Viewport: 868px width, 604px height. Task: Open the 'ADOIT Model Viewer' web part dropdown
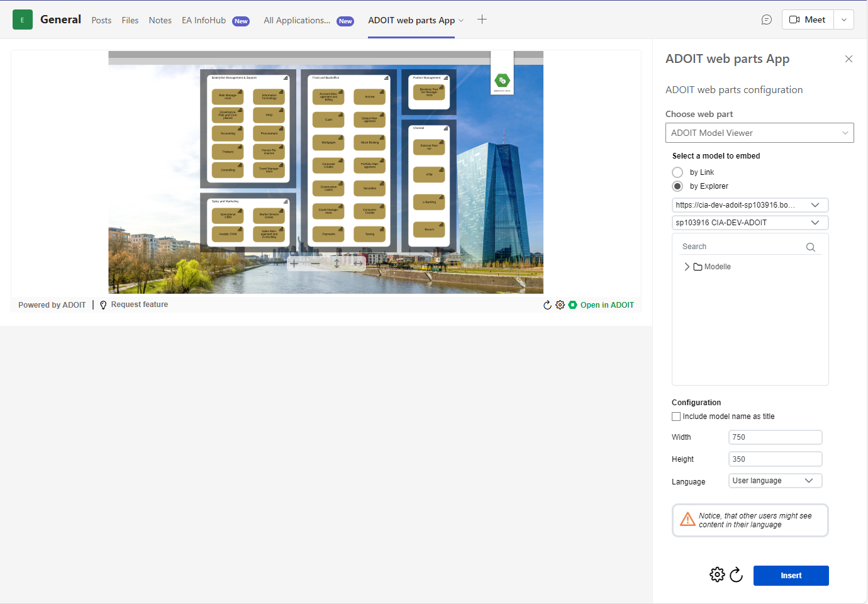tap(759, 133)
